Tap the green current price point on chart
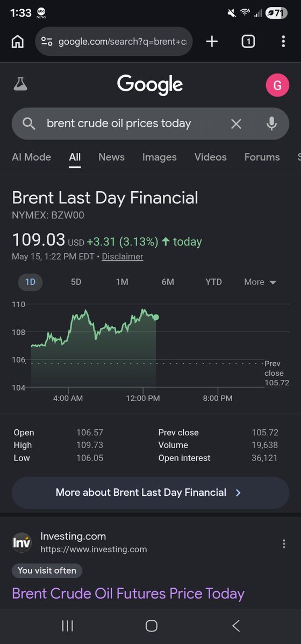Screen dimensions: 301x644 (x=156, y=317)
